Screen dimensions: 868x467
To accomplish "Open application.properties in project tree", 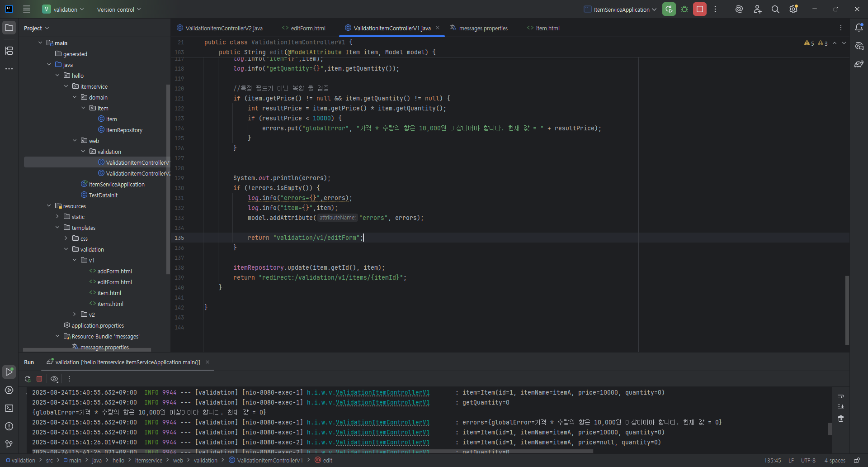I will coord(98,325).
